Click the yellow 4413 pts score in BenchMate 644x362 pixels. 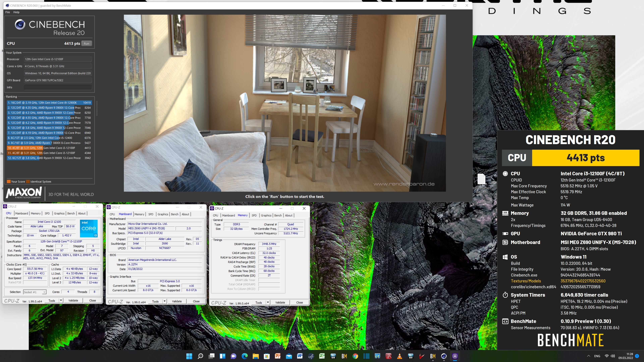[x=585, y=158]
